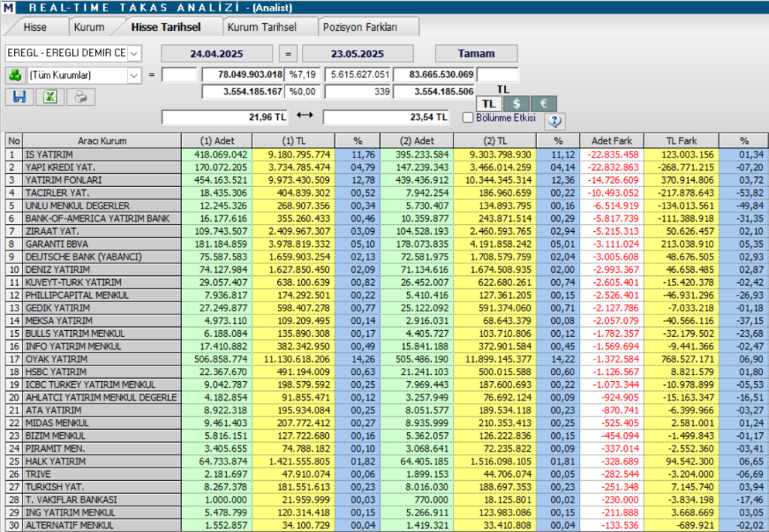
Task: Sort by the Adet Fark column header
Action: coord(611,140)
